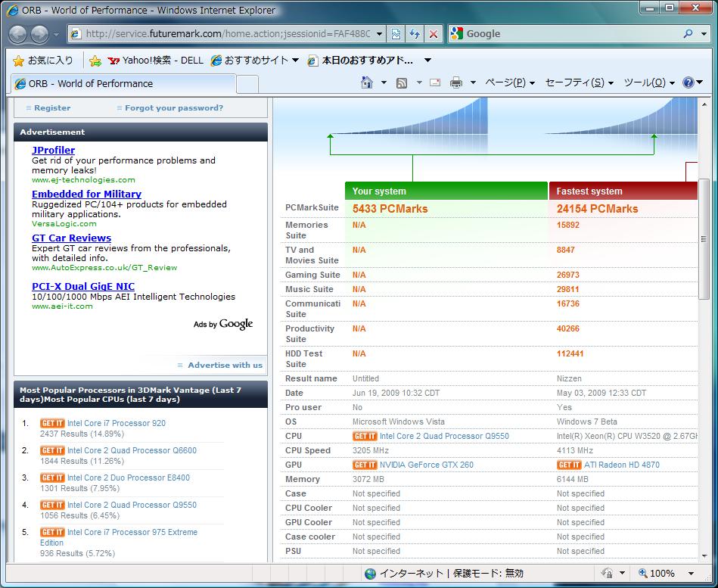718x588 pixels.
Task: Open a new blank tab
Action: point(247,85)
